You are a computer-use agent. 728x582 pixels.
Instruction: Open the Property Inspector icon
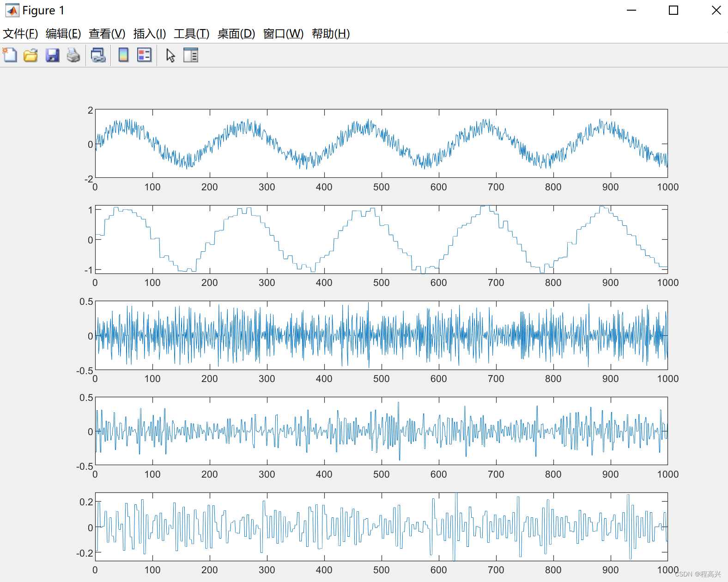[x=191, y=55]
